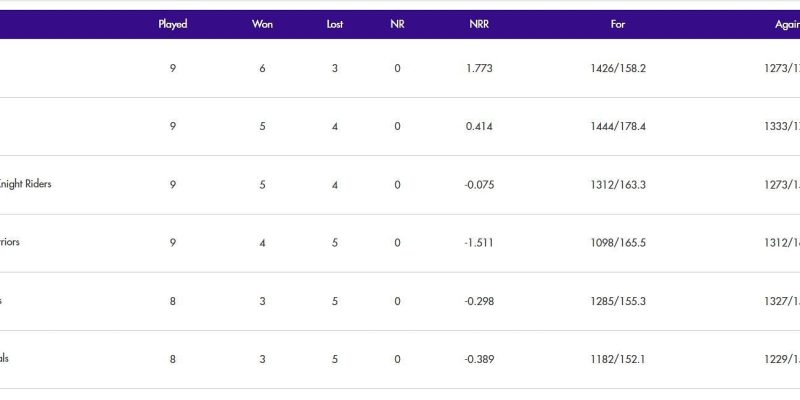
Task: Select the For score 1182/152.1
Action: [618, 359]
